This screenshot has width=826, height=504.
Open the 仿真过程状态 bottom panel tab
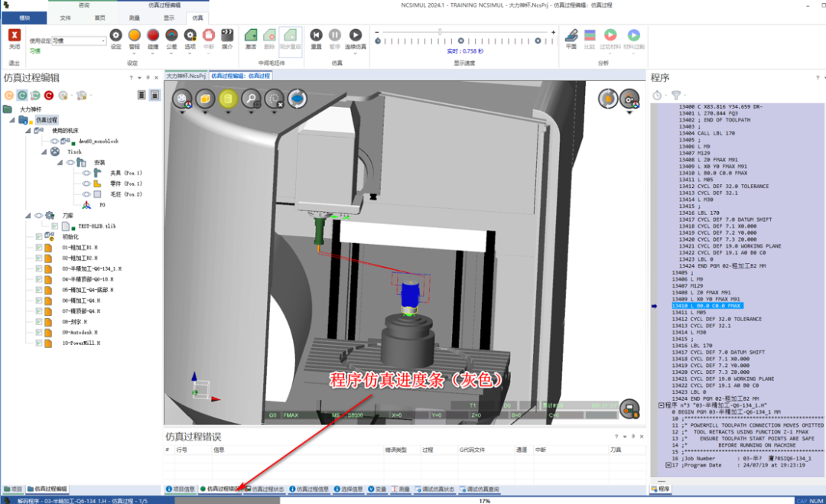[x=265, y=489]
